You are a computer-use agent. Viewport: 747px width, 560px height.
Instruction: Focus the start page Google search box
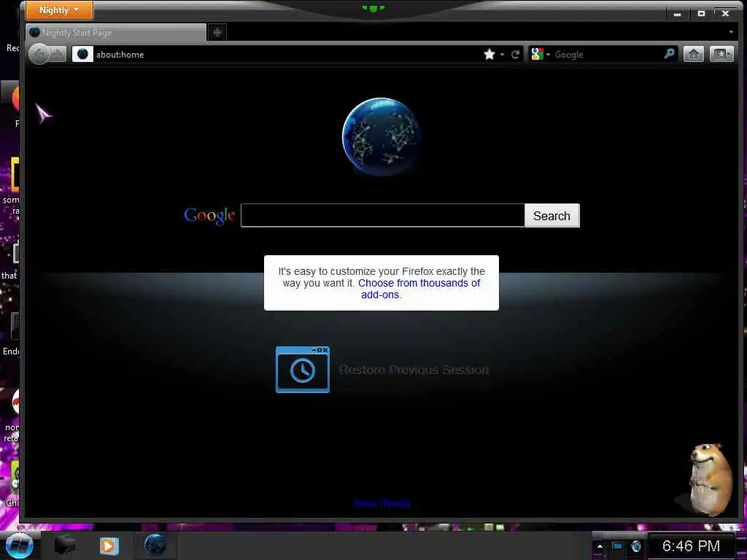click(382, 215)
